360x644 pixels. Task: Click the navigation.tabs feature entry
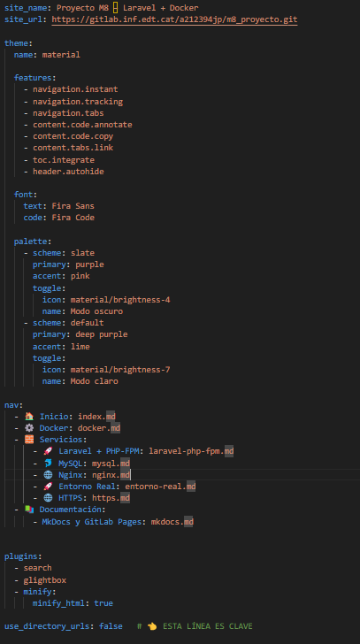coord(68,113)
